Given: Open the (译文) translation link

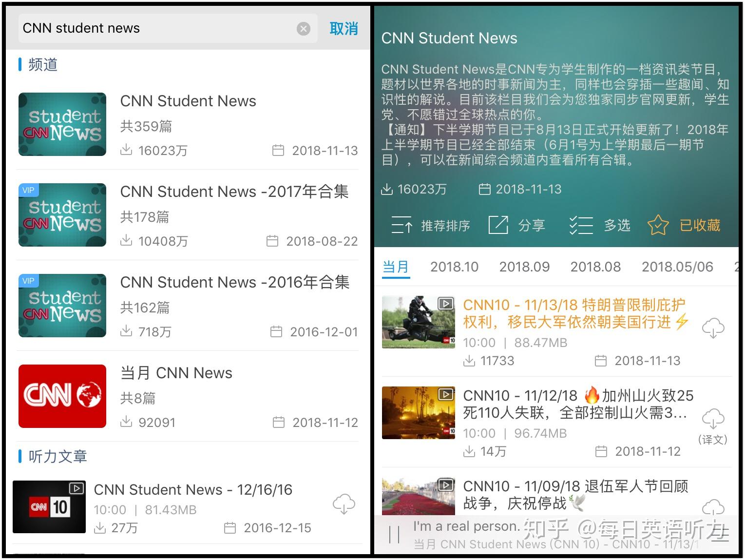Looking at the screenshot, I should tap(713, 440).
